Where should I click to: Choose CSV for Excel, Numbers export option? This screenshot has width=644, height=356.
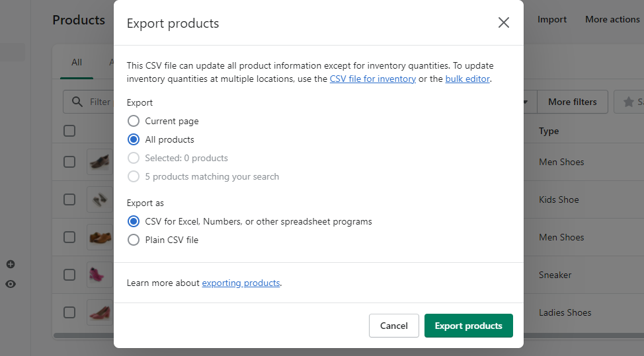pos(133,221)
